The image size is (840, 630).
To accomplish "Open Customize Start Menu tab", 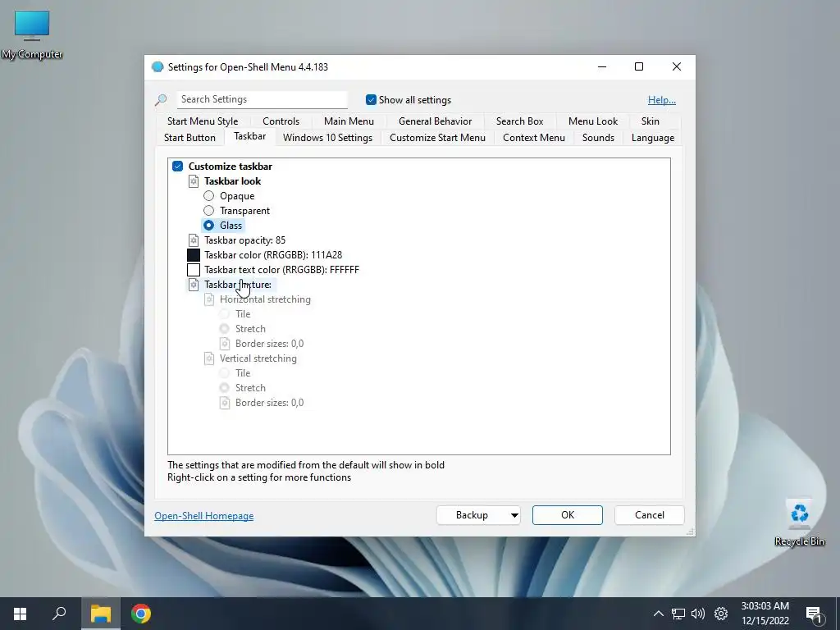I will [438, 138].
